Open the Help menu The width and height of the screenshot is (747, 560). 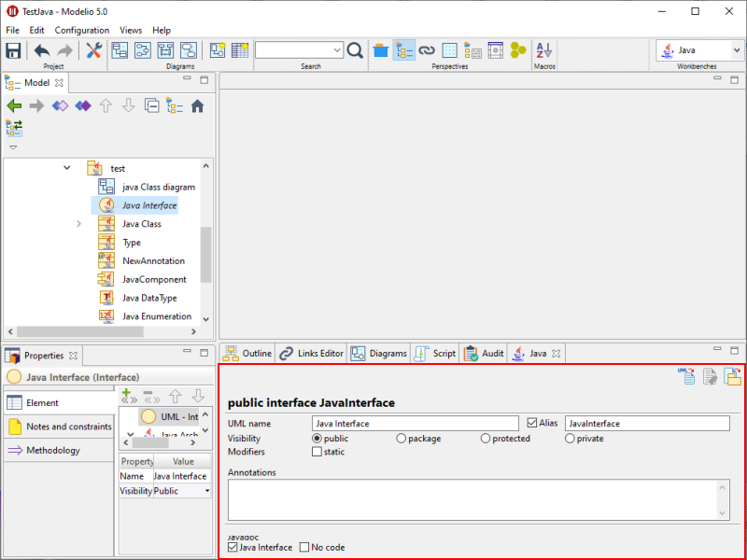point(162,30)
